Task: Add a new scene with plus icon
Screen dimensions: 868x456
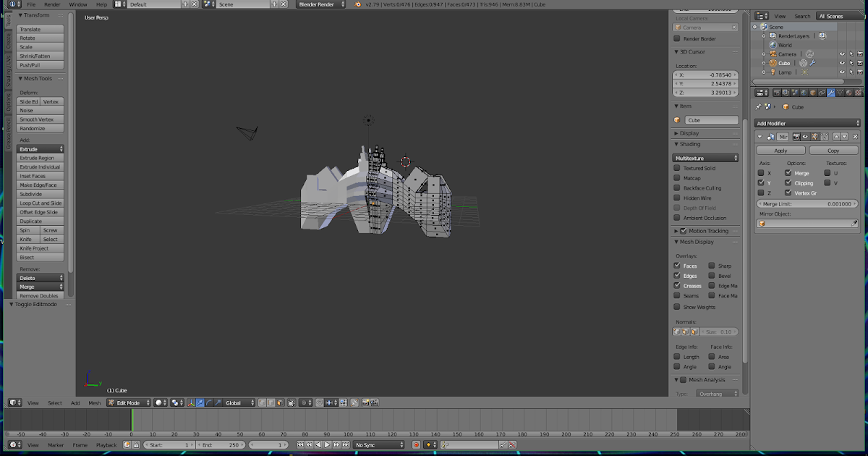Action: coord(274,4)
